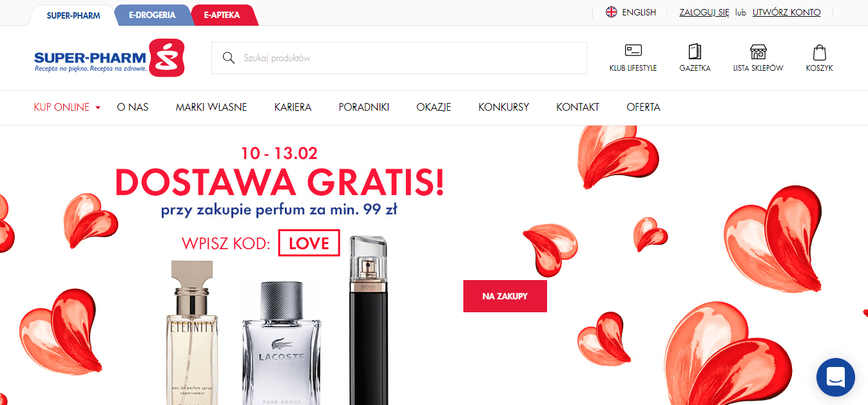The width and height of the screenshot is (868, 405).
Task: Open the chat bubble widget
Action: (835, 377)
